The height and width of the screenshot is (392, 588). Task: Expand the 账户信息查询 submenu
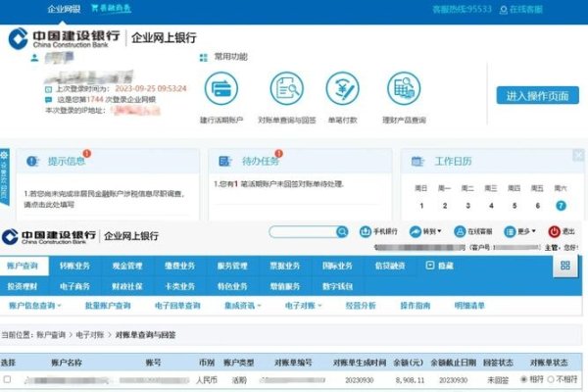point(35,306)
